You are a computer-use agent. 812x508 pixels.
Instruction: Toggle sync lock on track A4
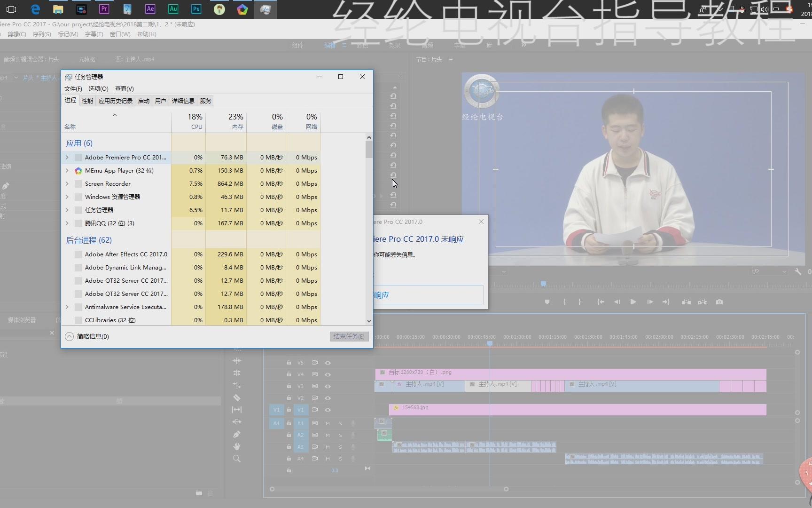coord(315,458)
